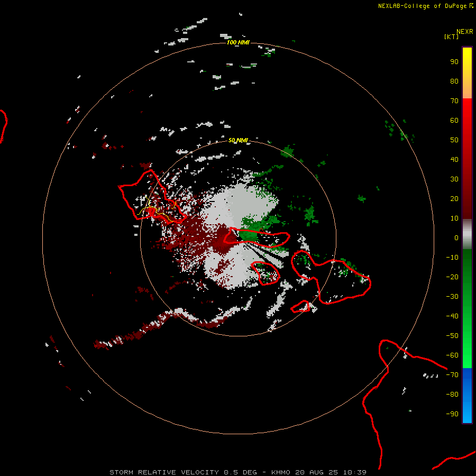Select the 50 NMI range ring label
The height and width of the screenshot is (476, 476).
coord(238,140)
